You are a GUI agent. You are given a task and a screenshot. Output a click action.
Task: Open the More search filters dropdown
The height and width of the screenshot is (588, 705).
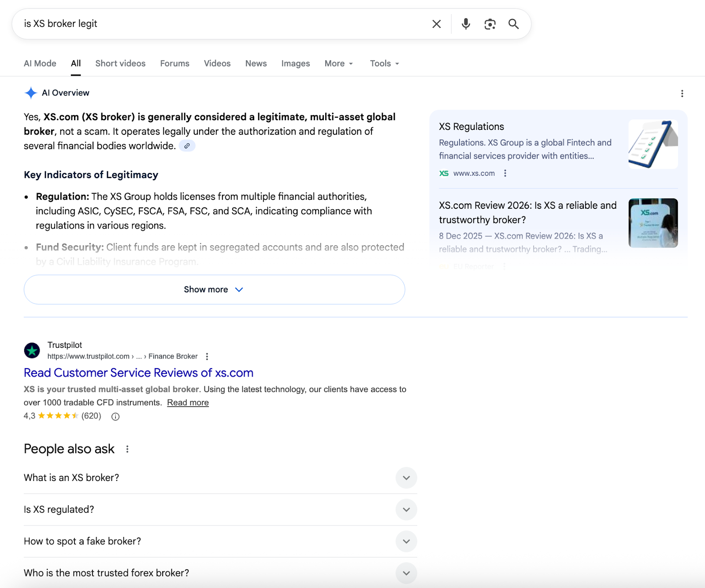tap(338, 63)
